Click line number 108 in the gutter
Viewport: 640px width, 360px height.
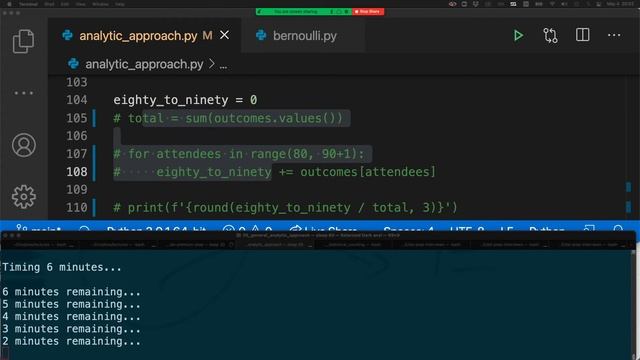point(77,172)
